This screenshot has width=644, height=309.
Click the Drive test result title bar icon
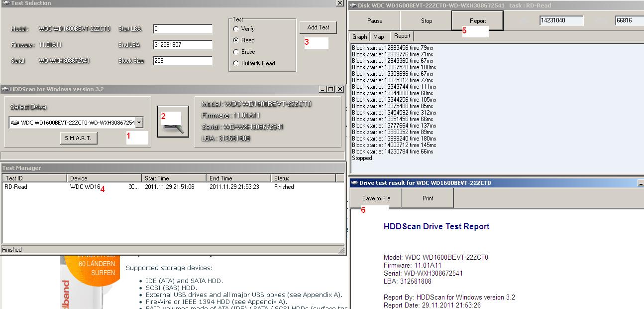point(354,183)
